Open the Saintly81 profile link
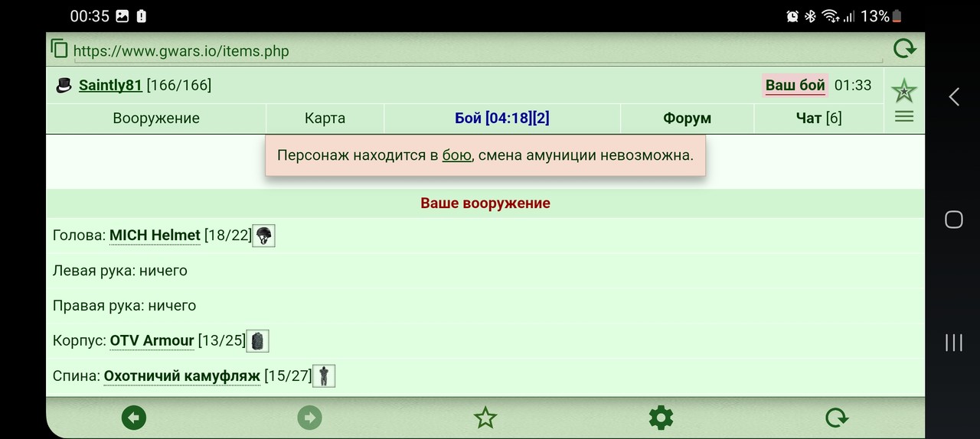 (x=110, y=85)
